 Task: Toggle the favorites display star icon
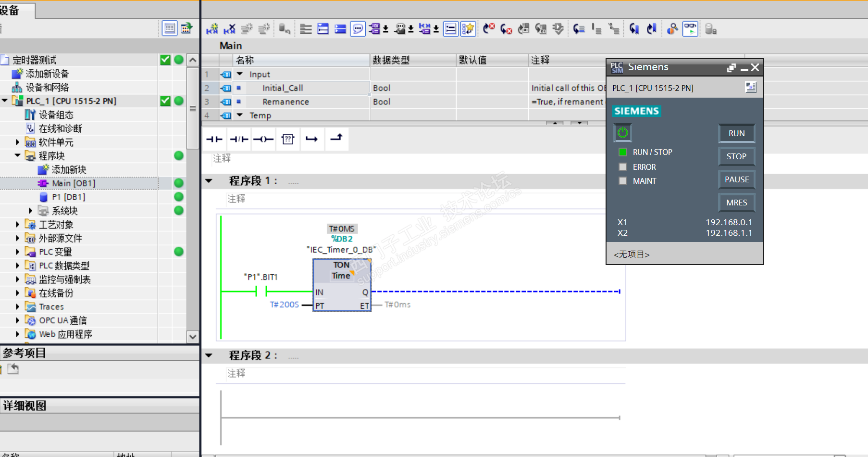pyautogui.click(x=468, y=29)
